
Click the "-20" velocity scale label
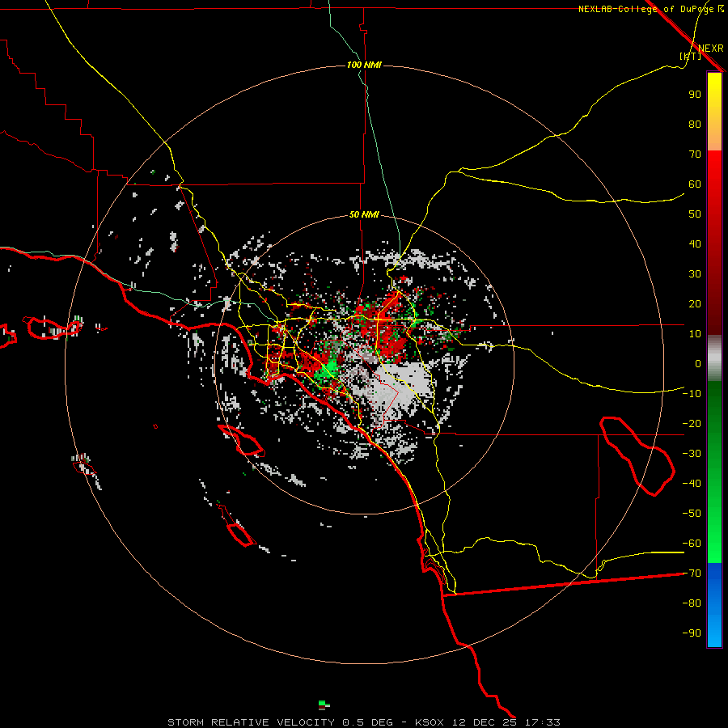tap(692, 424)
